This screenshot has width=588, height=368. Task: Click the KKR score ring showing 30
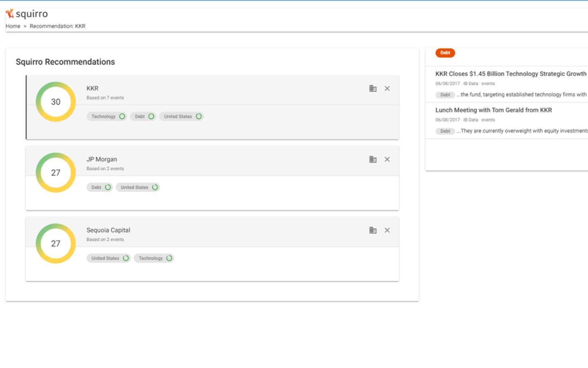56,102
